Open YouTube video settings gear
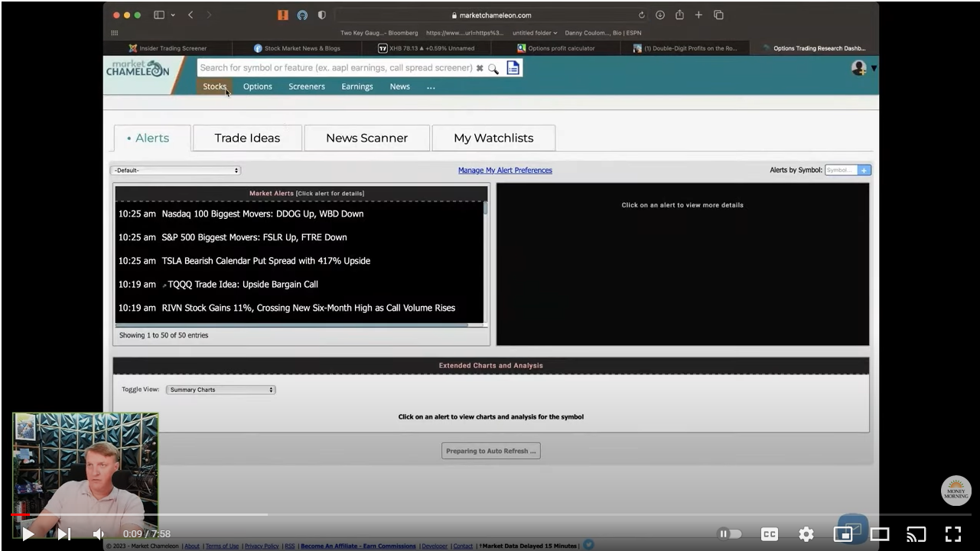This screenshot has height=551, width=980. pyautogui.click(x=806, y=534)
